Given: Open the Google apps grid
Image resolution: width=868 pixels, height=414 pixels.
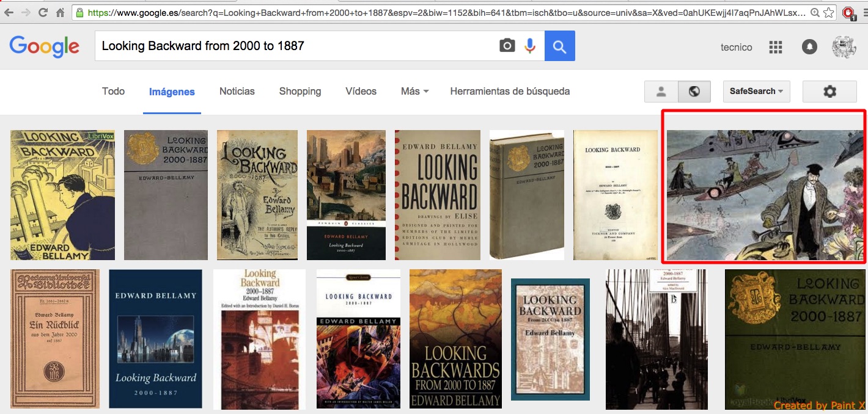Looking at the screenshot, I should [776, 47].
